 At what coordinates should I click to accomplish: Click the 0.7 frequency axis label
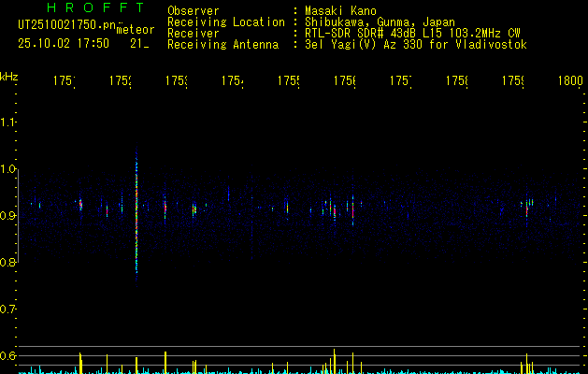point(7,309)
